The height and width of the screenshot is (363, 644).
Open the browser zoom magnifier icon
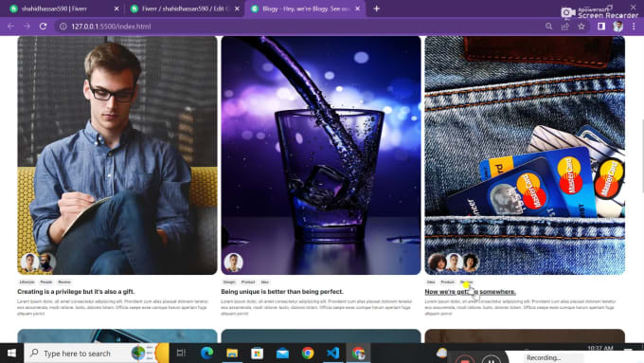click(x=548, y=27)
